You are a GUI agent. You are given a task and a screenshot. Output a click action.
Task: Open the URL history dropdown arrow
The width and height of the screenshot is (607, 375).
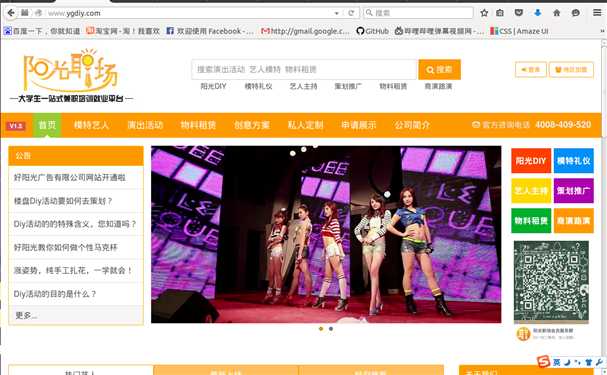coord(336,13)
